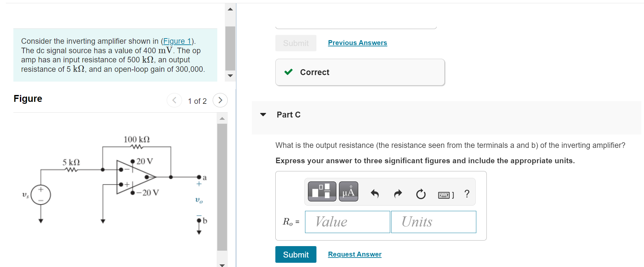Focus the Ro Value input field
Viewport: 644px width, 267px height.
347,222
